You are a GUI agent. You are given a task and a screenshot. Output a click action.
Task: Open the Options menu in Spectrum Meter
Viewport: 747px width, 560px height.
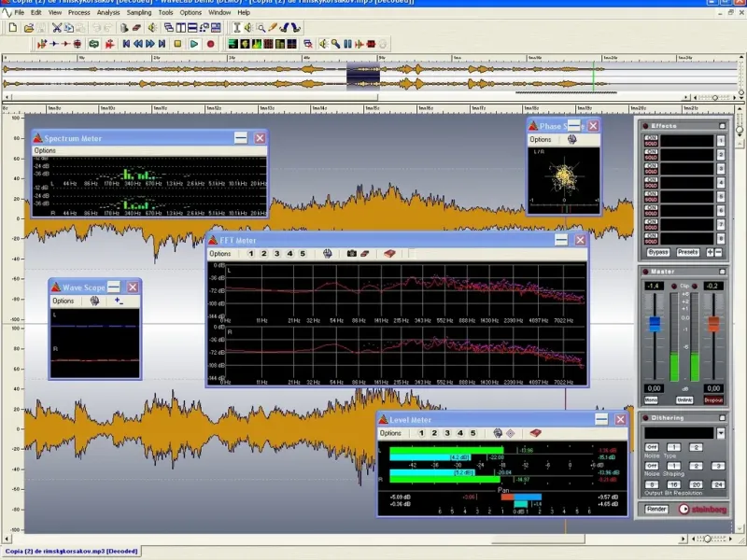point(45,150)
